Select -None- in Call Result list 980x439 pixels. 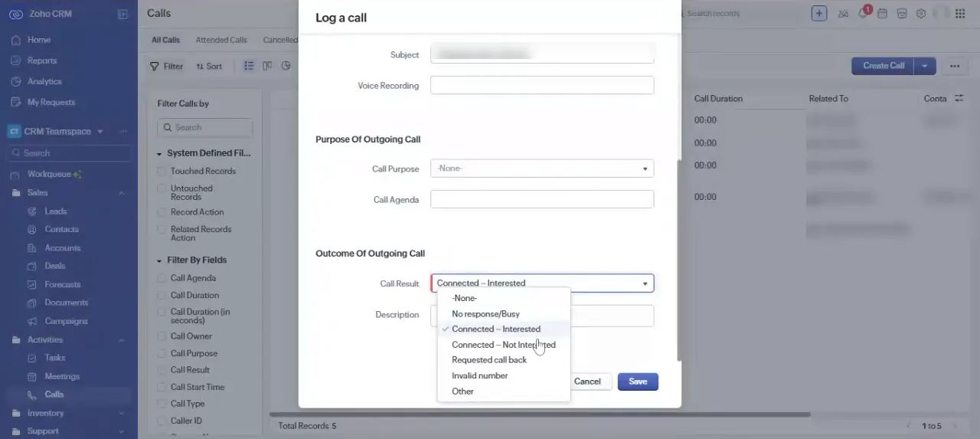pyautogui.click(x=504, y=299)
